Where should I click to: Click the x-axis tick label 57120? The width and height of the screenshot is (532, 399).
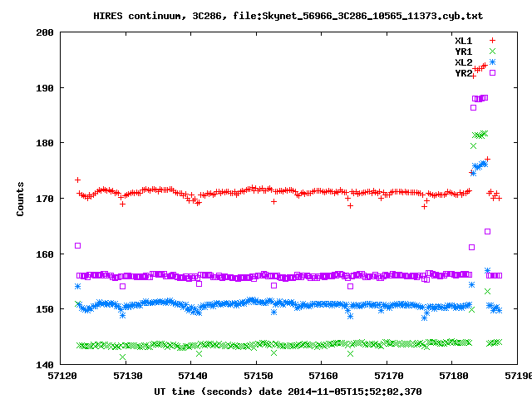(62, 376)
